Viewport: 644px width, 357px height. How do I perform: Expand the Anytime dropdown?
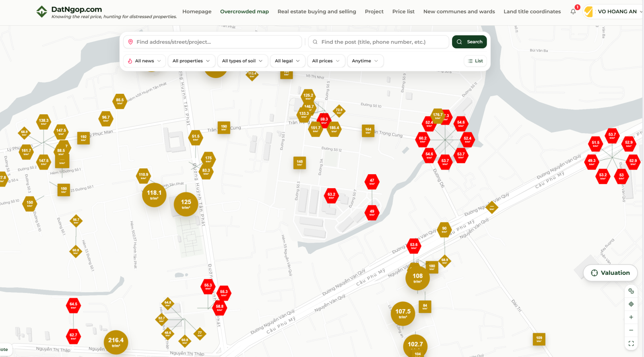[365, 61]
